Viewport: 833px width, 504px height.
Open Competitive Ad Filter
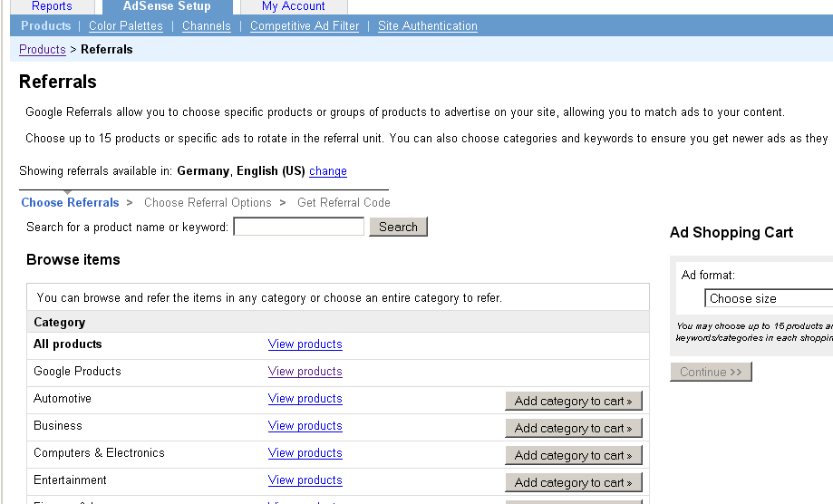click(x=305, y=26)
